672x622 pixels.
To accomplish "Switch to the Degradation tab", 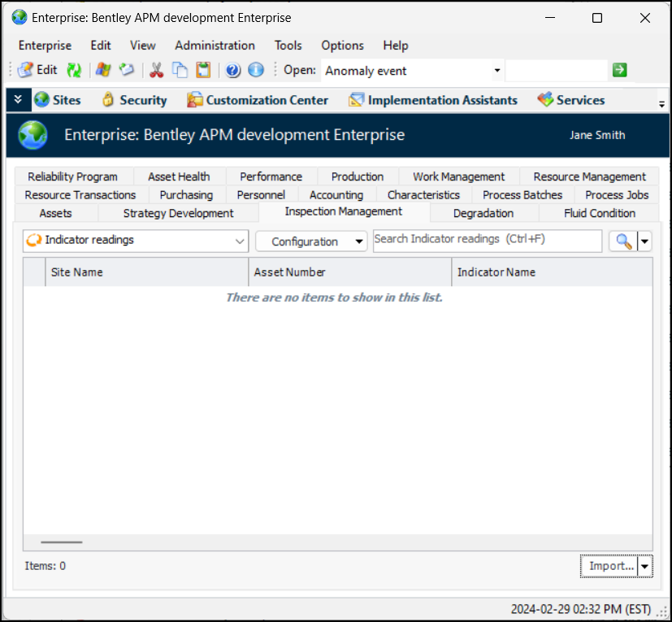I will [x=483, y=213].
